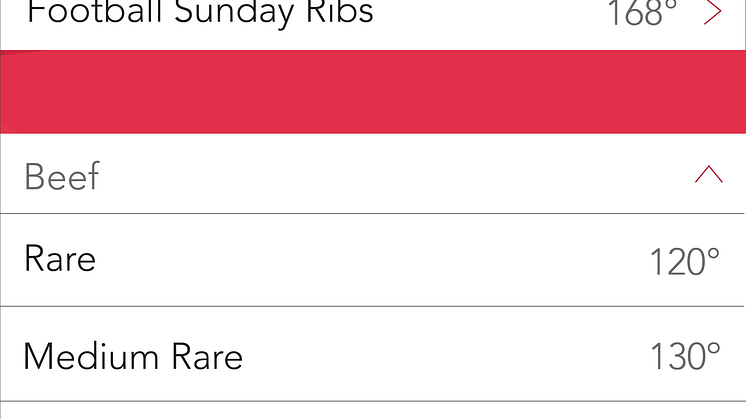
Task: Open the Football Sunday Ribs chevron arrow
Action: tap(712, 12)
